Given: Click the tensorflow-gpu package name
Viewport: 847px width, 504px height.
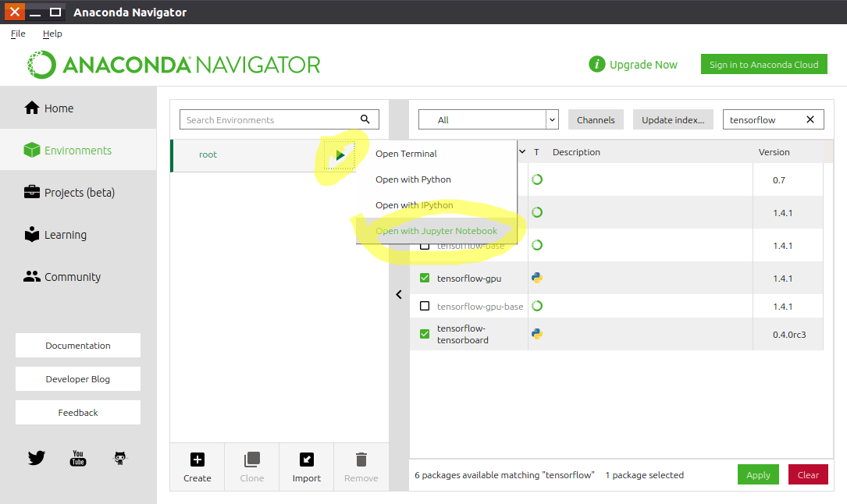Looking at the screenshot, I should 469,279.
